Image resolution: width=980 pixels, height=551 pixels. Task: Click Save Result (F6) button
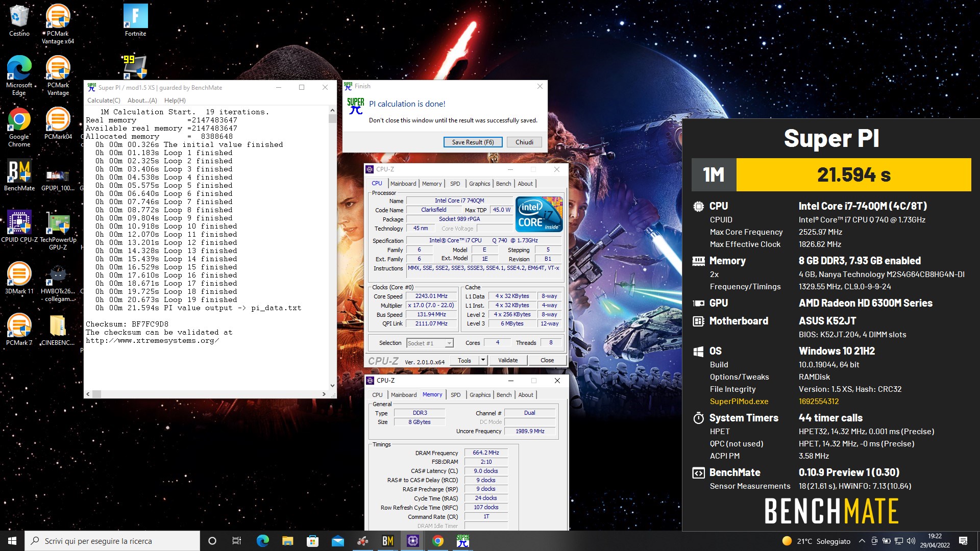[x=473, y=142]
